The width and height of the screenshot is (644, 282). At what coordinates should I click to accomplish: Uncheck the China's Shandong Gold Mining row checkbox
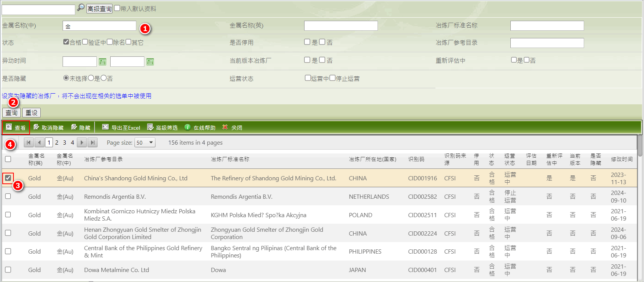8,178
